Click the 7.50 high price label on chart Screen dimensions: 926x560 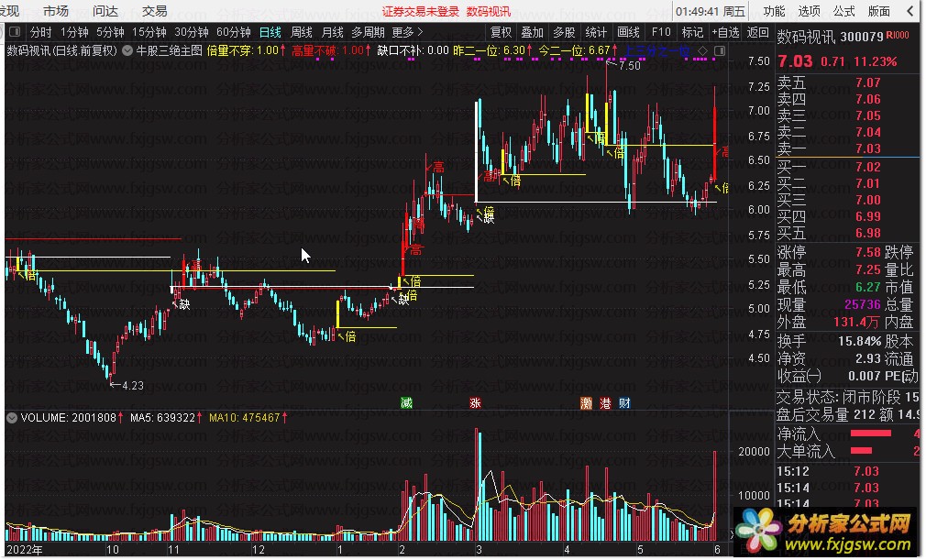[630, 66]
